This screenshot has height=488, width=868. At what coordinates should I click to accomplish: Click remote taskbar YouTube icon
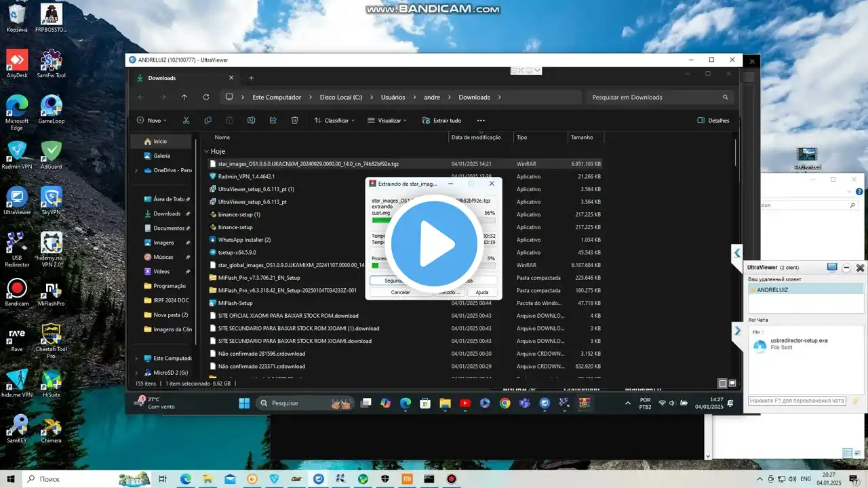(465, 403)
